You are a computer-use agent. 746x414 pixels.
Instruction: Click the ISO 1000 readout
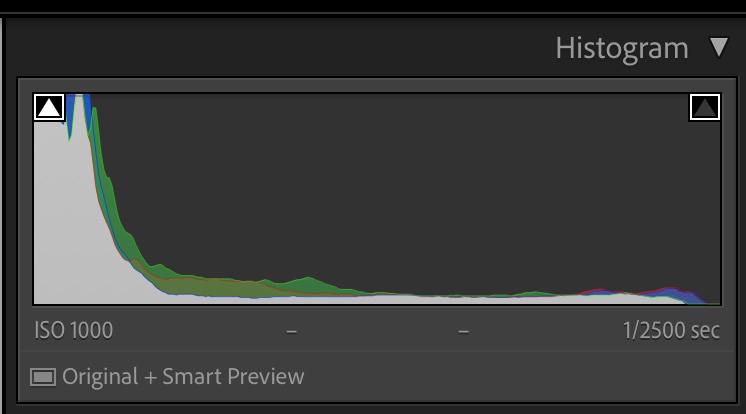(73, 330)
